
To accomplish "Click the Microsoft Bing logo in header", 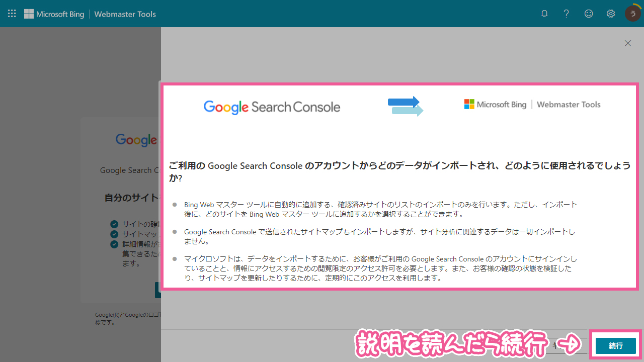I will tap(54, 14).
